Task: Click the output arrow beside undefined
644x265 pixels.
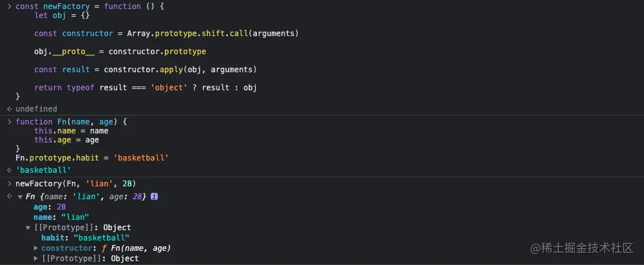Action: 10,109
